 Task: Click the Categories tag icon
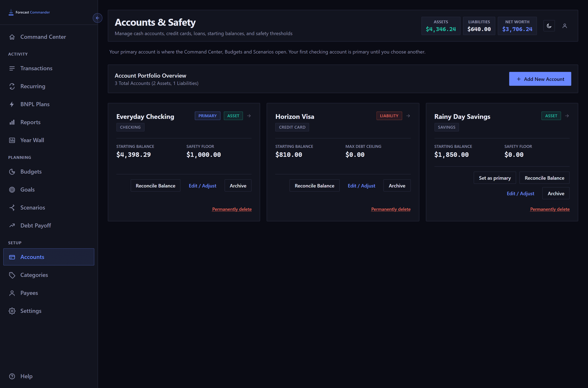[12, 275]
